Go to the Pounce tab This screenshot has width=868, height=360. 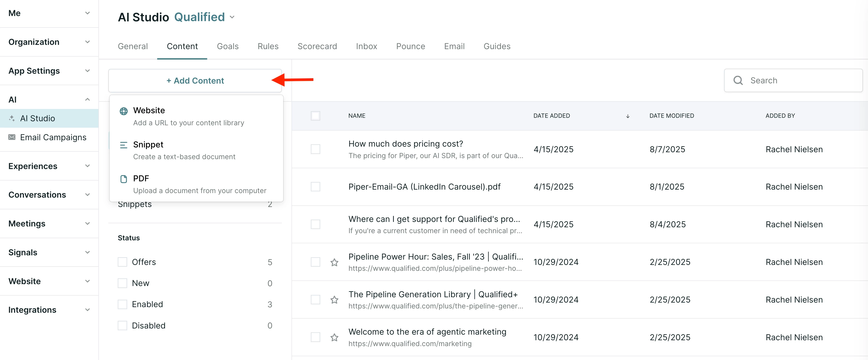(x=410, y=46)
